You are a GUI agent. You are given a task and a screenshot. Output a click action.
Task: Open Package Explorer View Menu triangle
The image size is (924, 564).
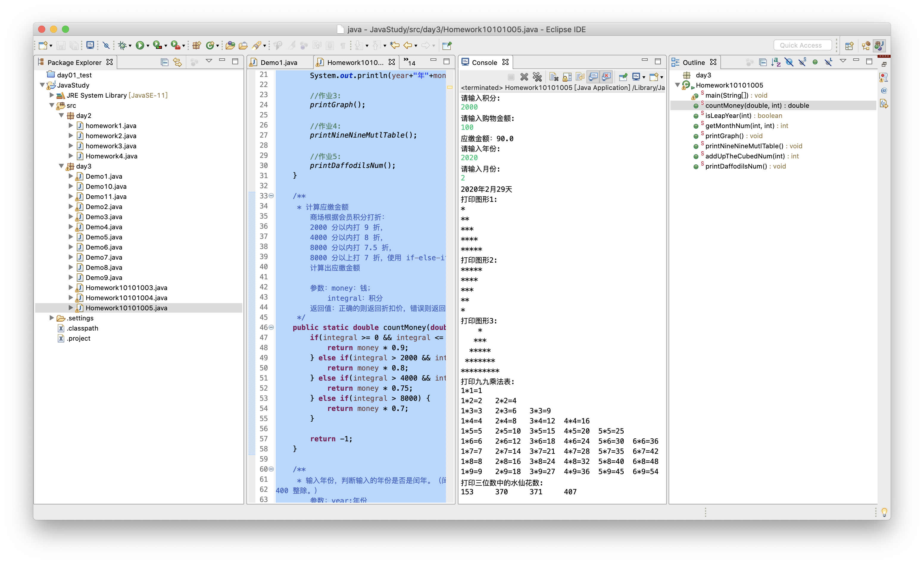point(209,61)
